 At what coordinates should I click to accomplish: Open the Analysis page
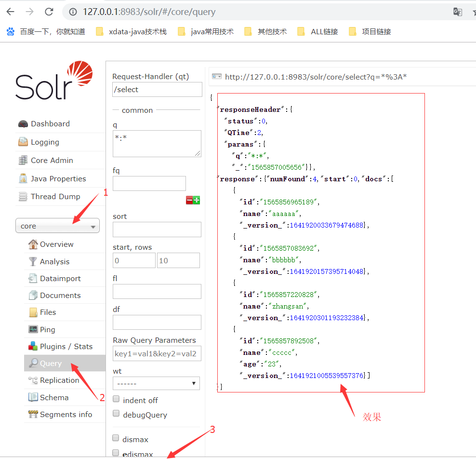point(54,261)
